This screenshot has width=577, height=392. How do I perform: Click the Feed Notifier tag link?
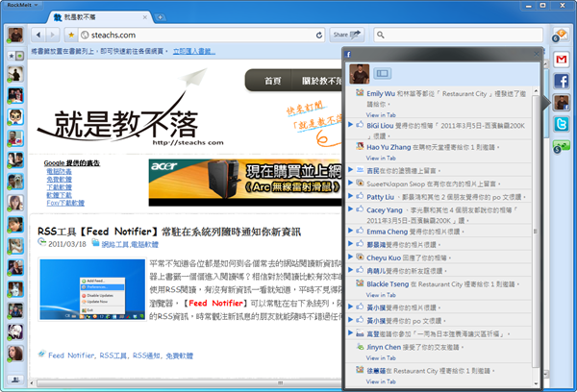click(71, 355)
